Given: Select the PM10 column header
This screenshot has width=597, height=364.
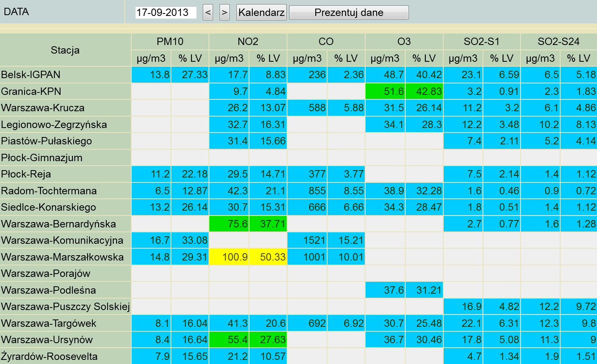Looking at the screenshot, I should pyautogui.click(x=170, y=41).
